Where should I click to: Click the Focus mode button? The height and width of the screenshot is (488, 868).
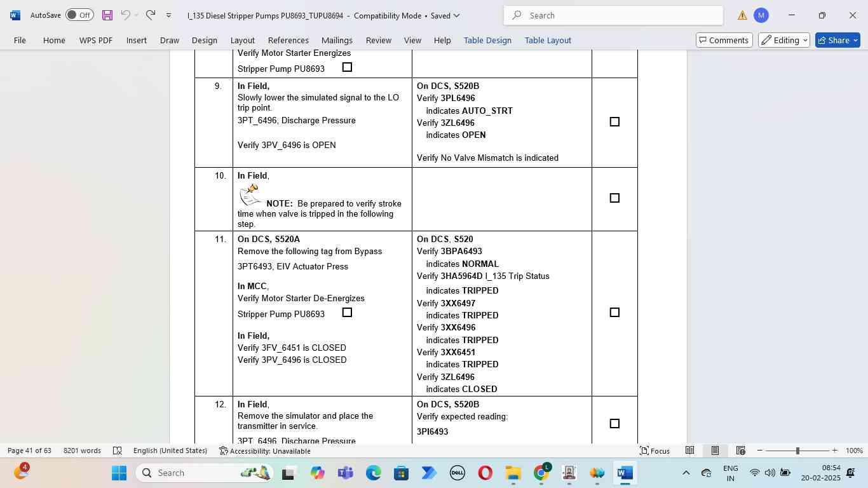pos(654,451)
